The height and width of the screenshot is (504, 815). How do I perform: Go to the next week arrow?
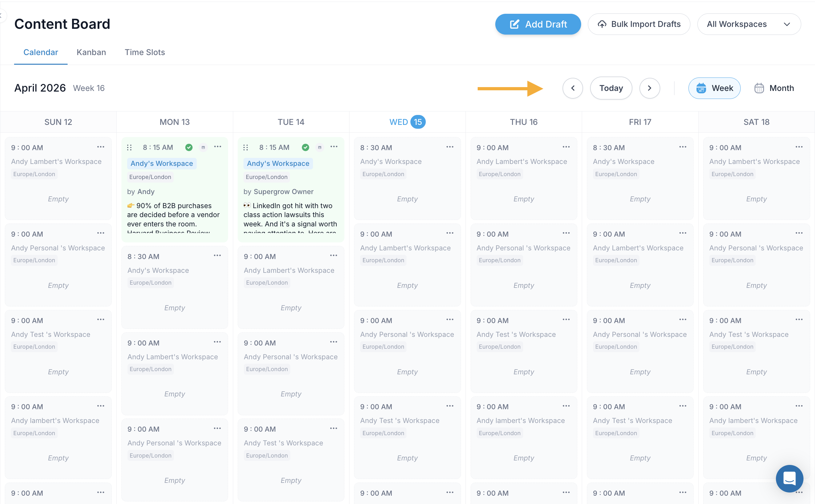click(649, 88)
